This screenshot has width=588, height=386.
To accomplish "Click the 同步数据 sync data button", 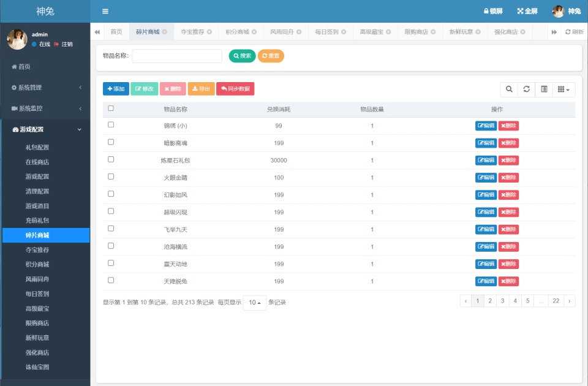I will pyautogui.click(x=235, y=89).
